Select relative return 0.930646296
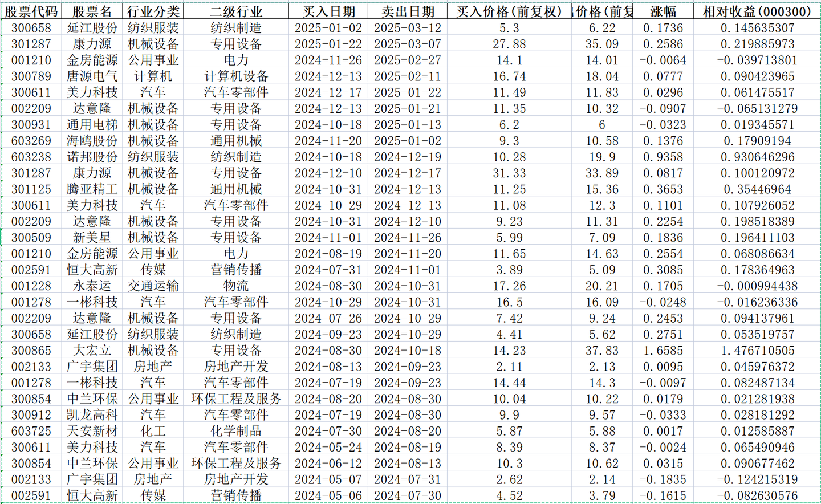 tap(757, 157)
